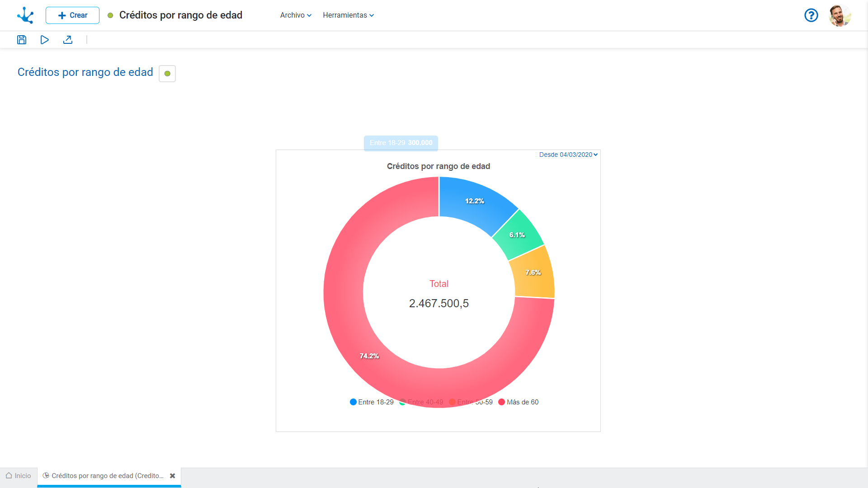Click the chart title Créditos por rango de edad
The image size is (868, 488).
coord(439,166)
